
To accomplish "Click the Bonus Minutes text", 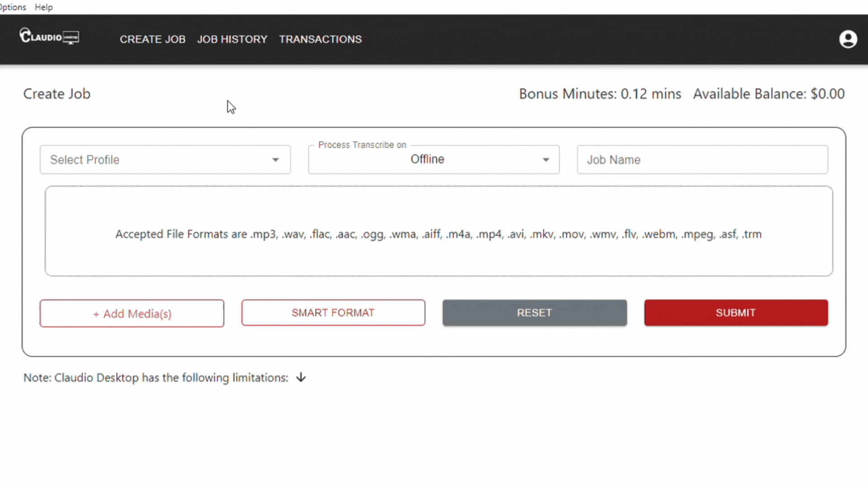I will pyautogui.click(x=599, y=94).
